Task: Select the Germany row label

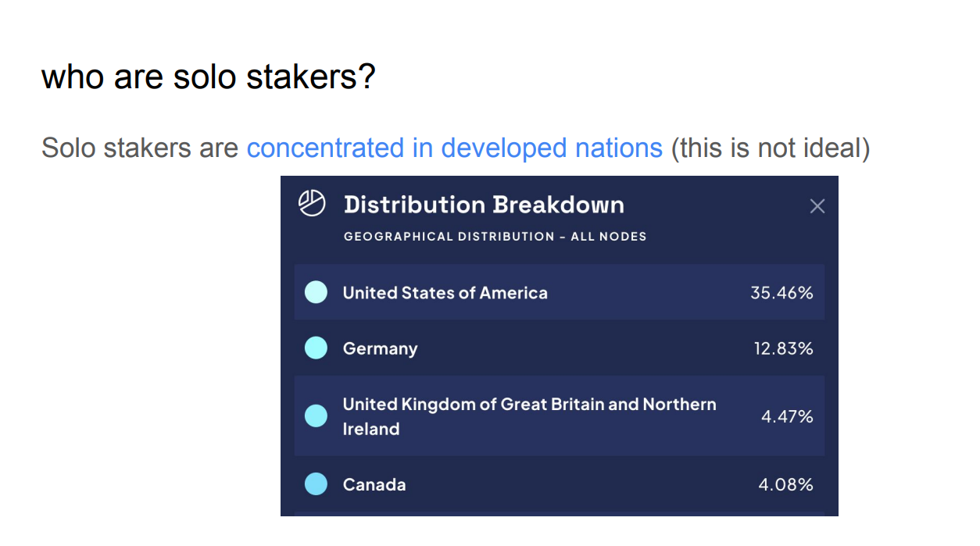Action: click(x=380, y=348)
